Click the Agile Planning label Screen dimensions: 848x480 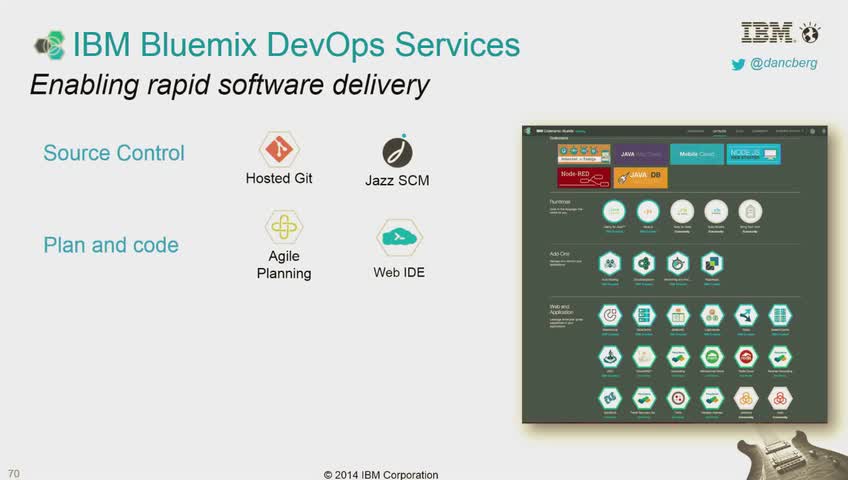click(284, 264)
